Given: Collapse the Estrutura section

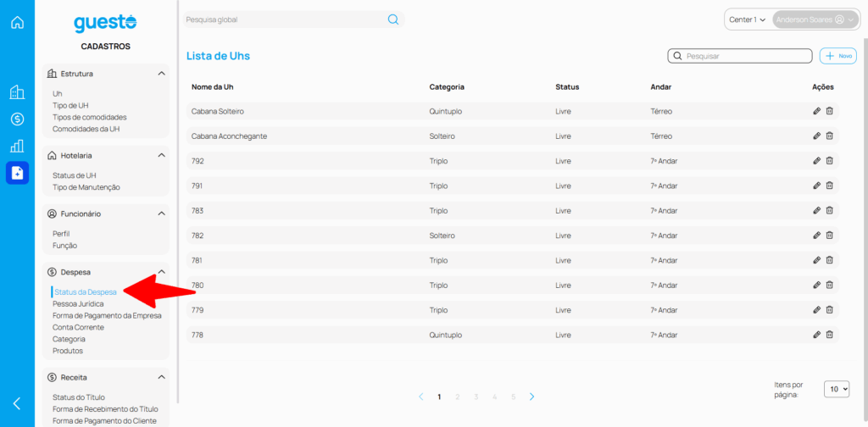Looking at the screenshot, I should click(x=161, y=74).
